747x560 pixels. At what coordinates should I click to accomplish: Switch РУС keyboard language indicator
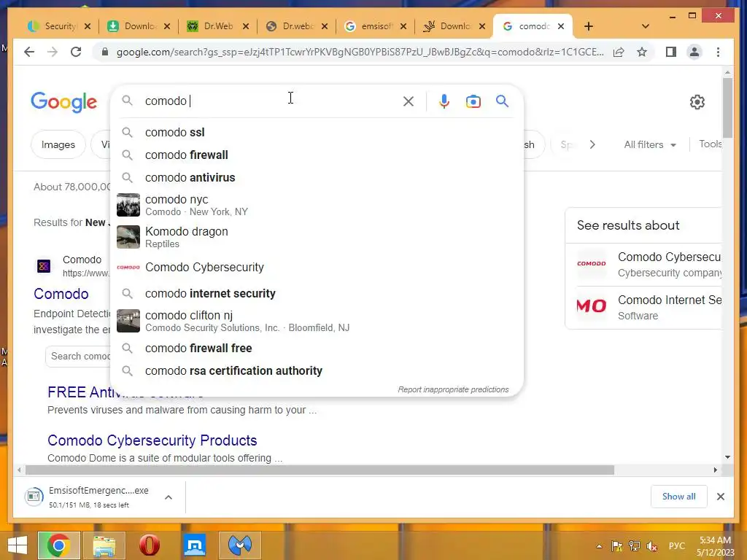tap(676, 545)
